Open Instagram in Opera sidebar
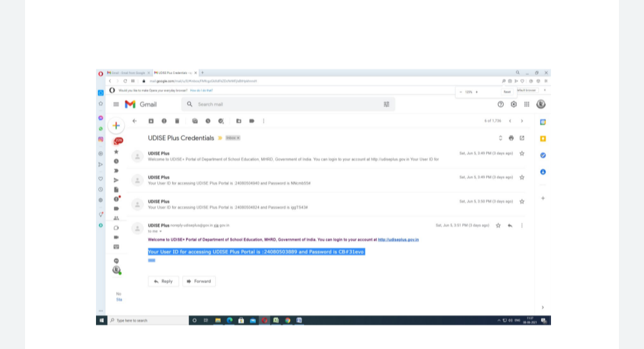 [x=101, y=140]
